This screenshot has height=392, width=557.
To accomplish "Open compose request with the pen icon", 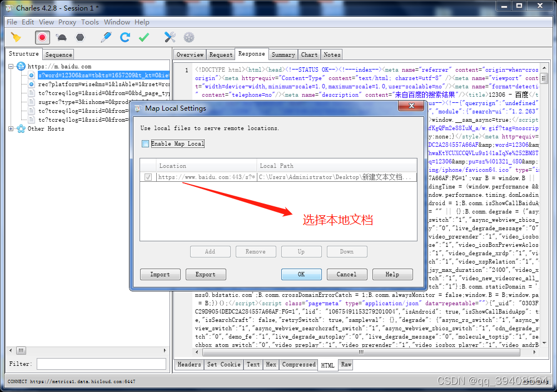I will tap(106, 37).
